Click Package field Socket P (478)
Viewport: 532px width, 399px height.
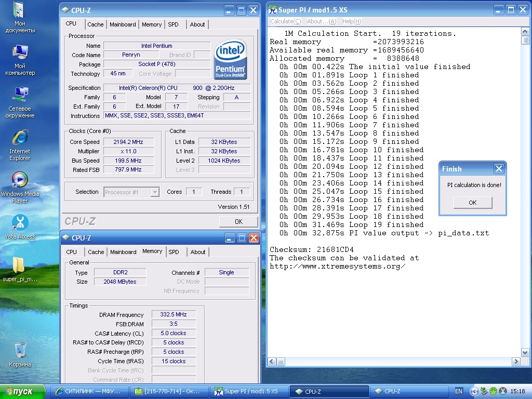pos(157,64)
